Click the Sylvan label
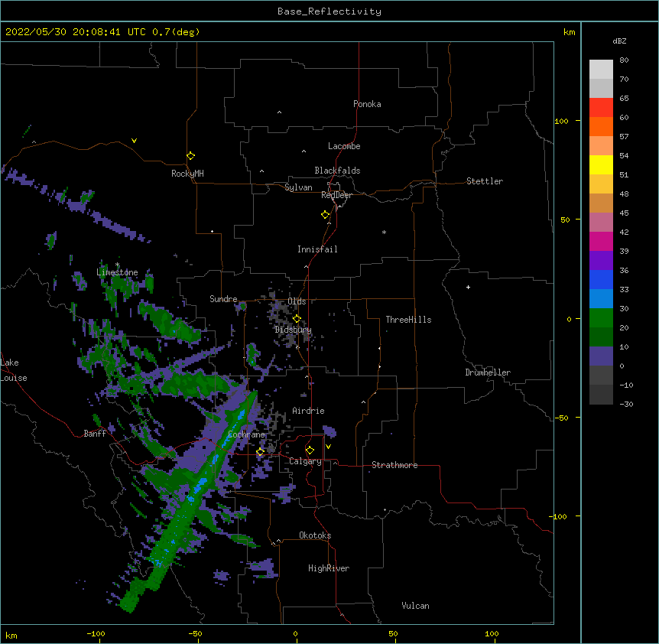 click(298, 187)
